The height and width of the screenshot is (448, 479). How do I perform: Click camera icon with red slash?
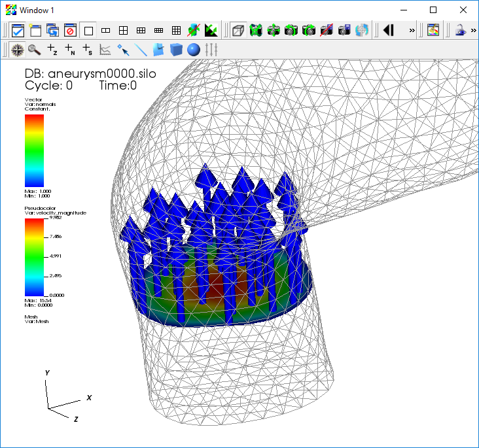pos(327,31)
